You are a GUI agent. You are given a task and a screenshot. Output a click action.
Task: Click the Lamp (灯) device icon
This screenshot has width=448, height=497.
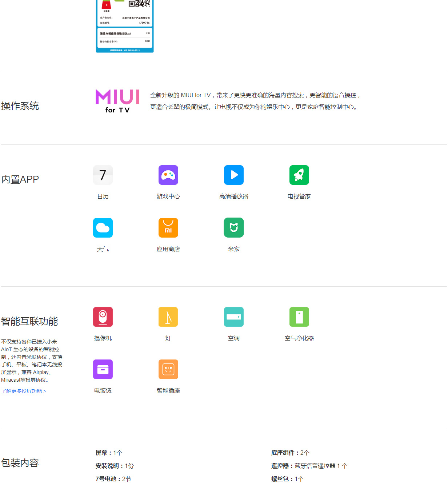168,317
